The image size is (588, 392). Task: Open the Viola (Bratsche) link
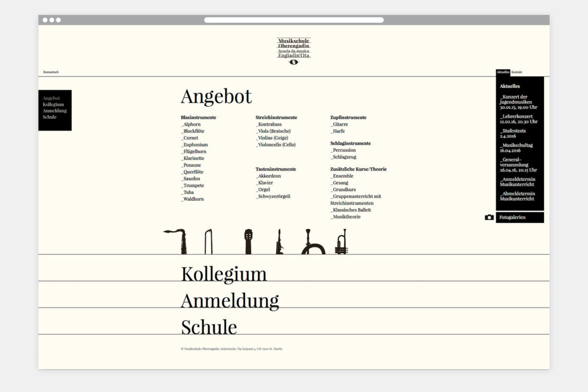(273, 131)
